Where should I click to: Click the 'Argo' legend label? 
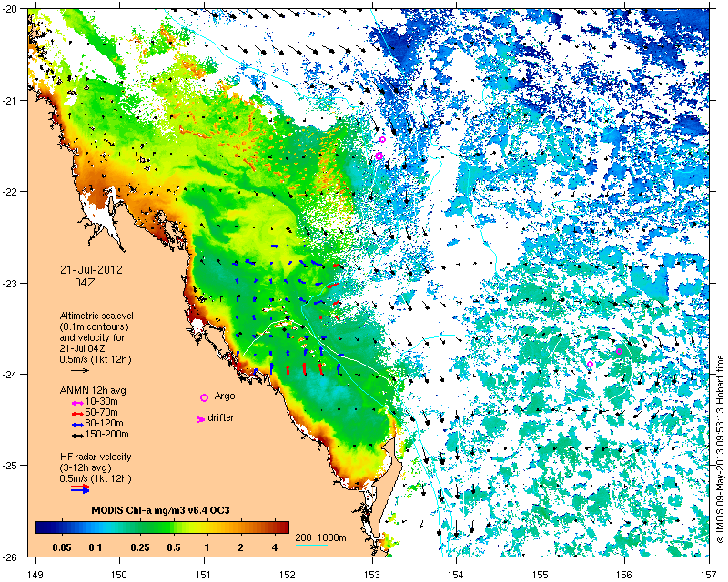[x=225, y=396]
